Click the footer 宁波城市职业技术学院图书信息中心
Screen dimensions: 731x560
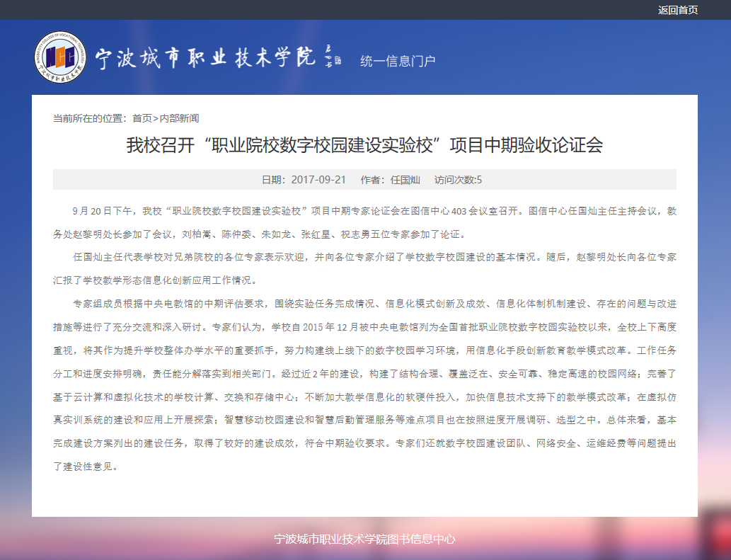point(364,539)
